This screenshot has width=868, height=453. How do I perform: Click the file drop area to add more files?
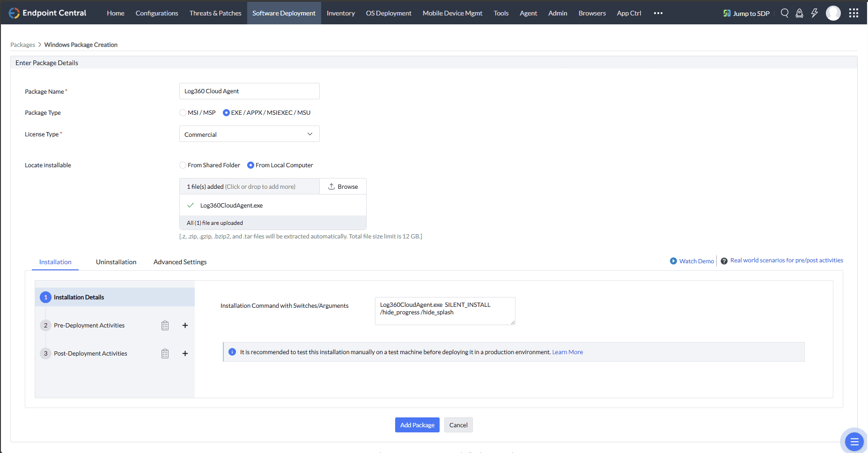tap(250, 186)
